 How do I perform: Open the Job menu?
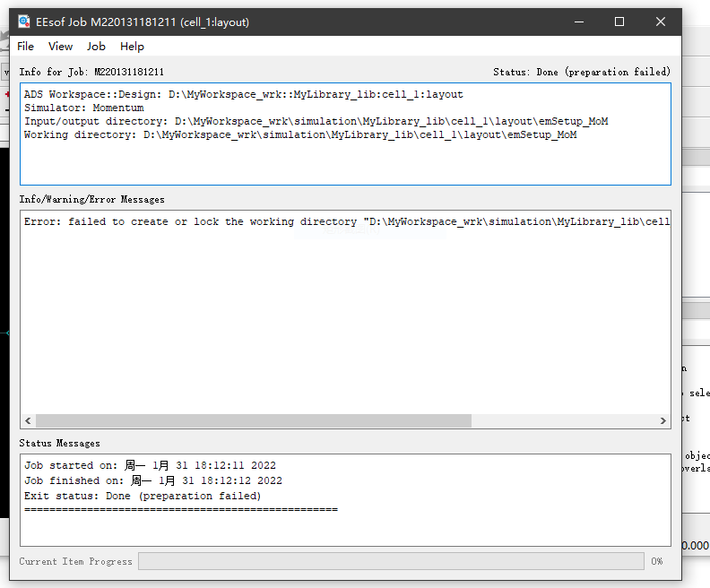(96, 47)
